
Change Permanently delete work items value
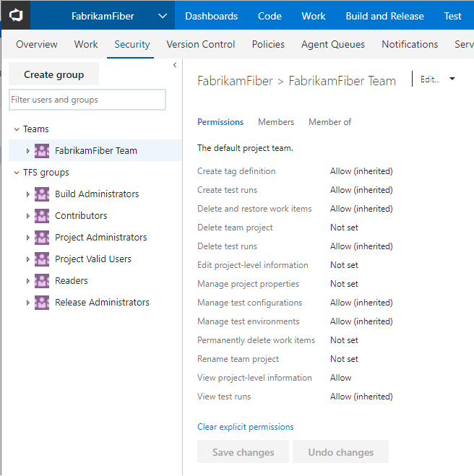(344, 340)
